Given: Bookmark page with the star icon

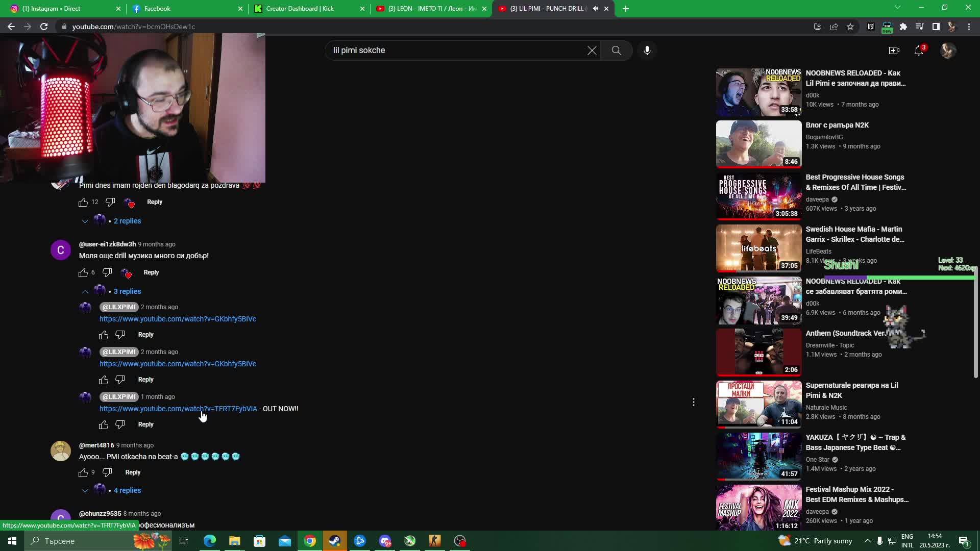Looking at the screenshot, I should click(x=850, y=27).
